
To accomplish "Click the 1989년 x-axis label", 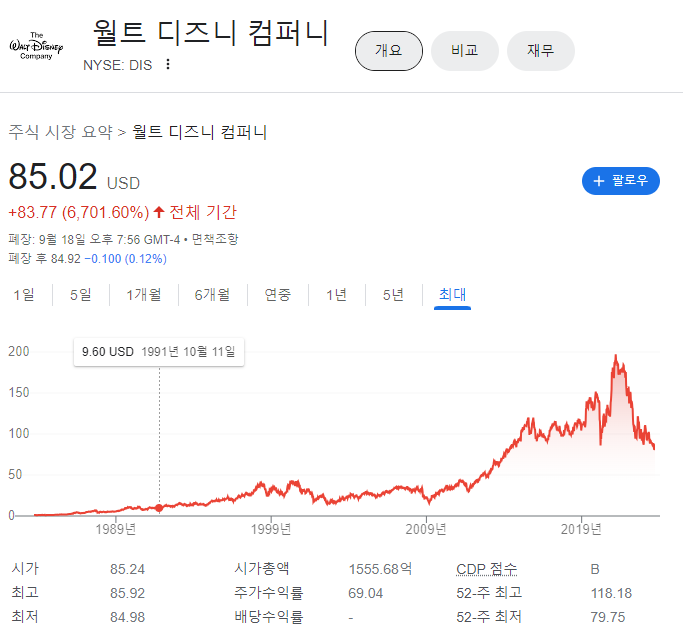I will [116, 529].
